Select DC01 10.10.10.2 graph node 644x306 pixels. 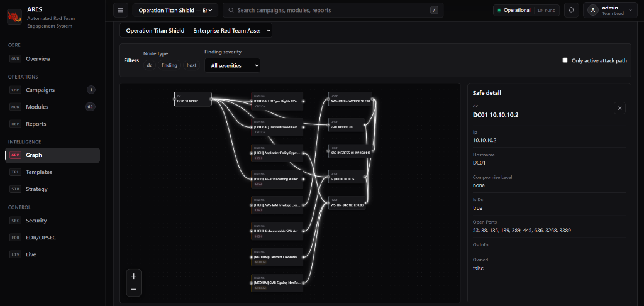(192, 99)
